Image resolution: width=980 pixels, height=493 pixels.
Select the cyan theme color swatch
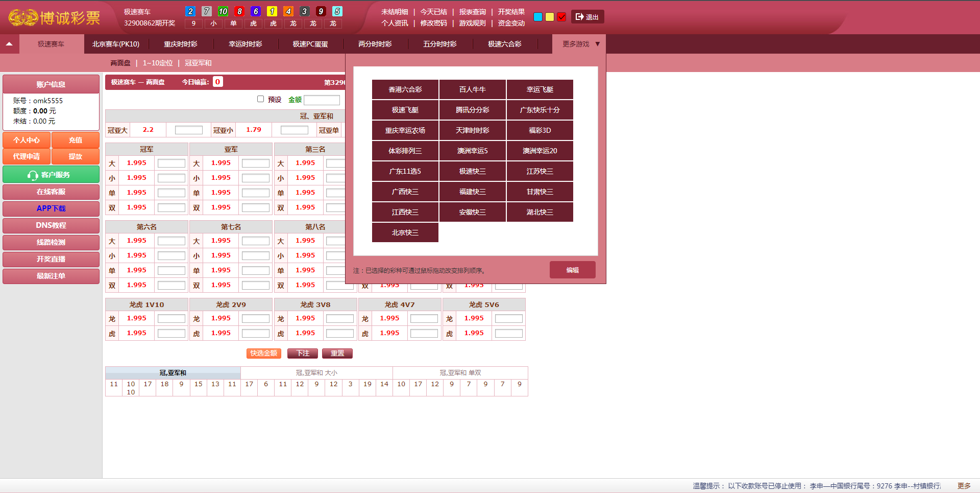point(537,17)
